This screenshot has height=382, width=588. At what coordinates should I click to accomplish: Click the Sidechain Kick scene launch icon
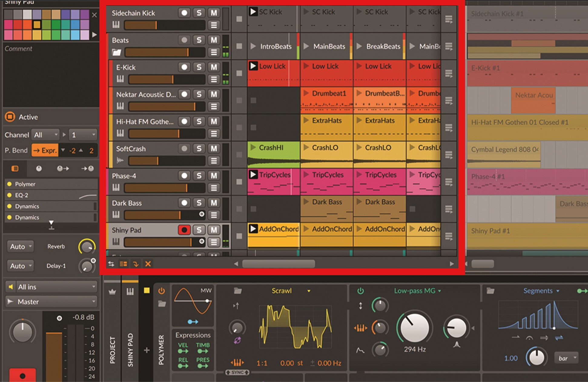pyautogui.click(x=449, y=20)
